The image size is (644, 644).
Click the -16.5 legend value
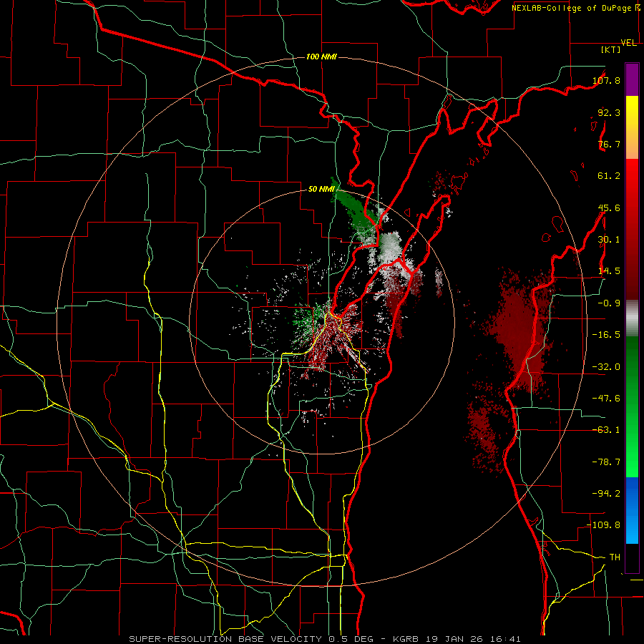(x=606, y=335)
